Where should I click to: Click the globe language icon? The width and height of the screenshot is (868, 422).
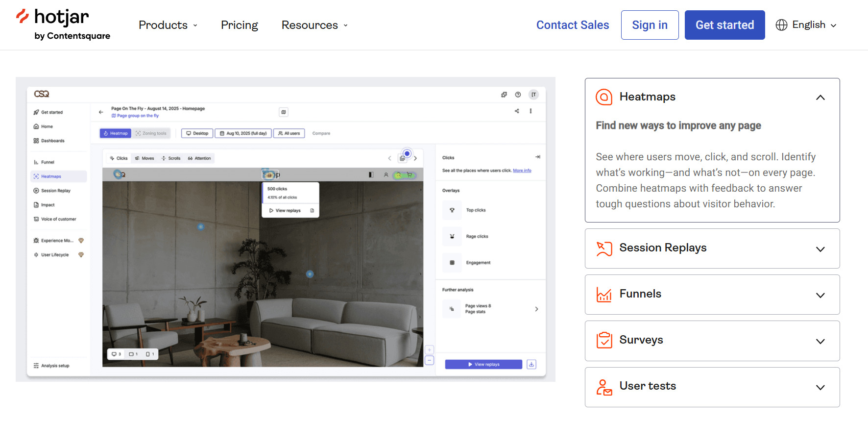(x=781, y=25)
